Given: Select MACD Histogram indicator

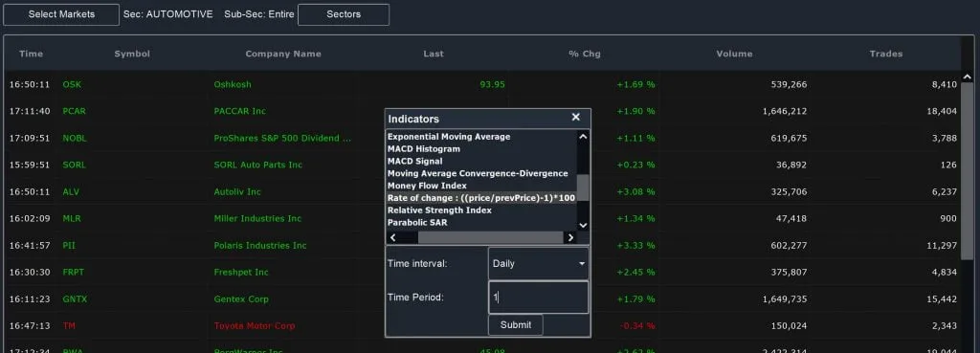Looking at the screenshot, I should pos(424,149).
